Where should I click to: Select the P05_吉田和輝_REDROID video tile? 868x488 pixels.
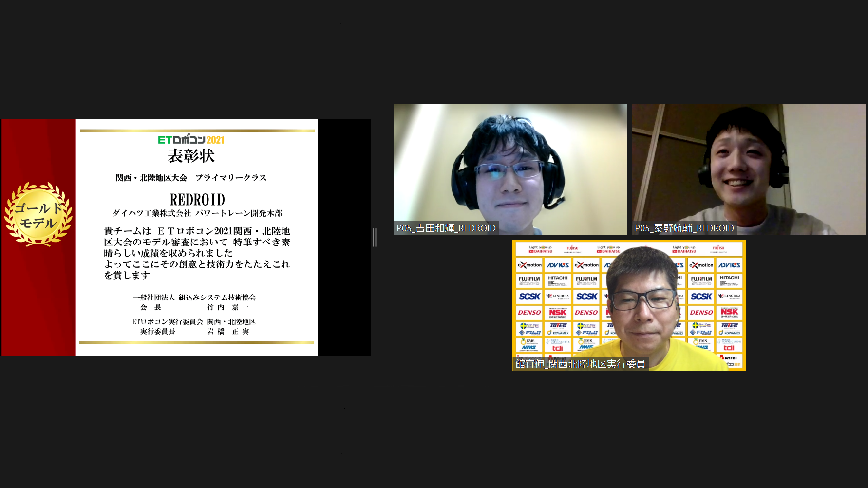point(510,166)
